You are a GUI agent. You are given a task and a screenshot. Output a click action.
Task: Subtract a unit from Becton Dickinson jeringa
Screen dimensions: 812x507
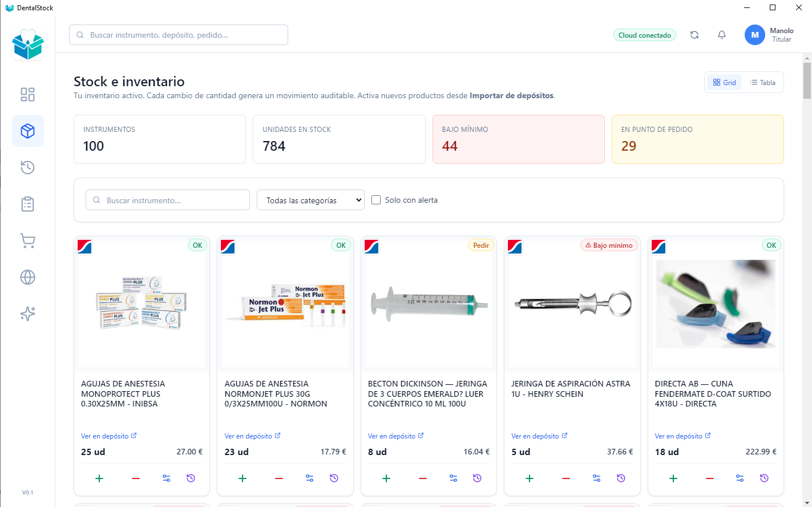click(x=423, y=478)
